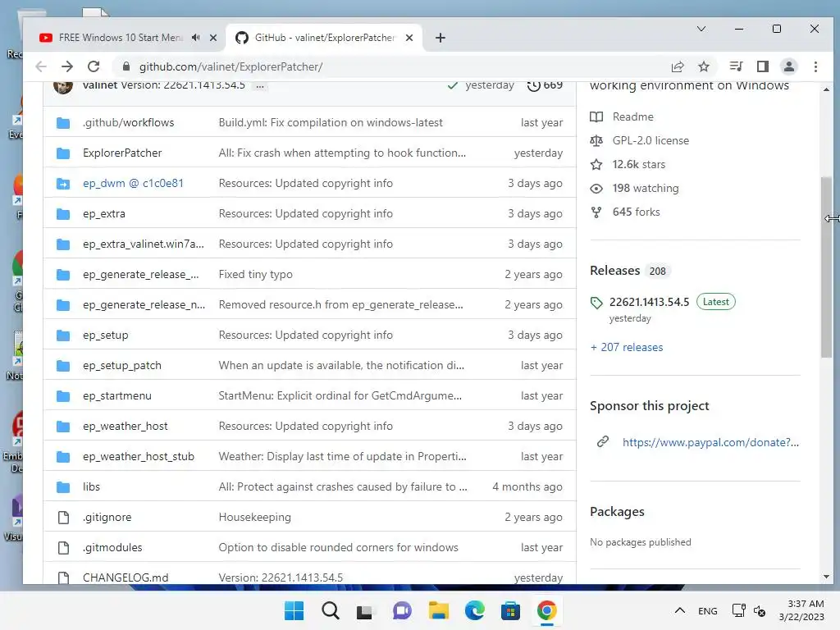Click the browser Back arrow
Image resolution: width=840 pixels, height=630 pixels.
click(x=41, y=66)
